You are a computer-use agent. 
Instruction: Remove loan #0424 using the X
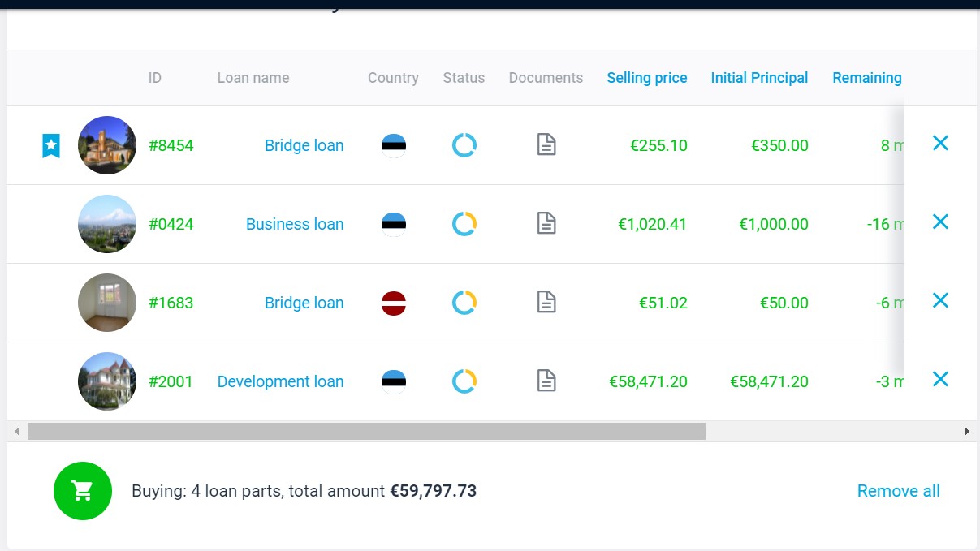tap(940, 222)
